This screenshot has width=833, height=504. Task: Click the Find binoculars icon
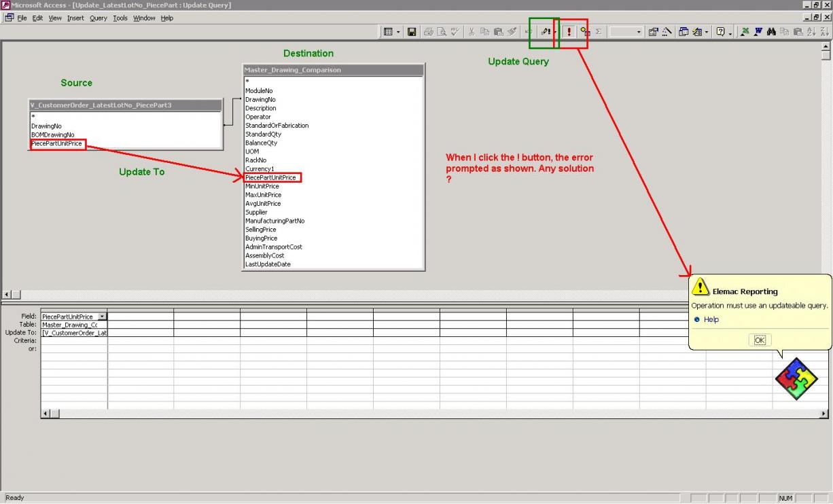click(x=771, y=32)
